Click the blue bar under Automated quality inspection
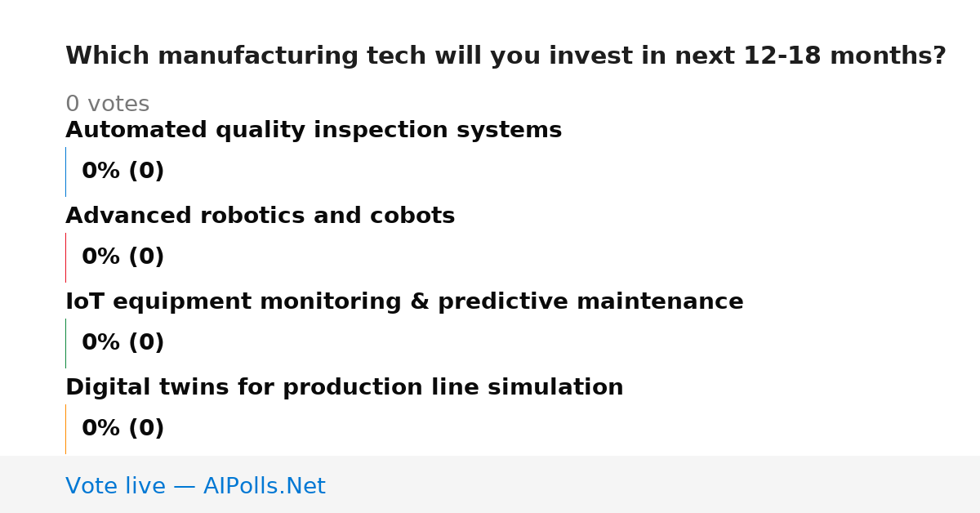Image resolution: width=980 pixels, height=513 pixels. point(65,172)
